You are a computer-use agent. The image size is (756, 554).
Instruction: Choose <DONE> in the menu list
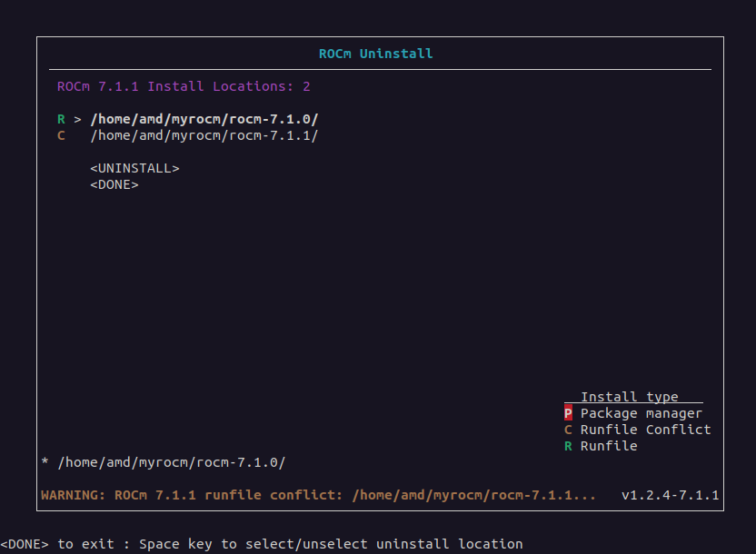tap(114, 184)
